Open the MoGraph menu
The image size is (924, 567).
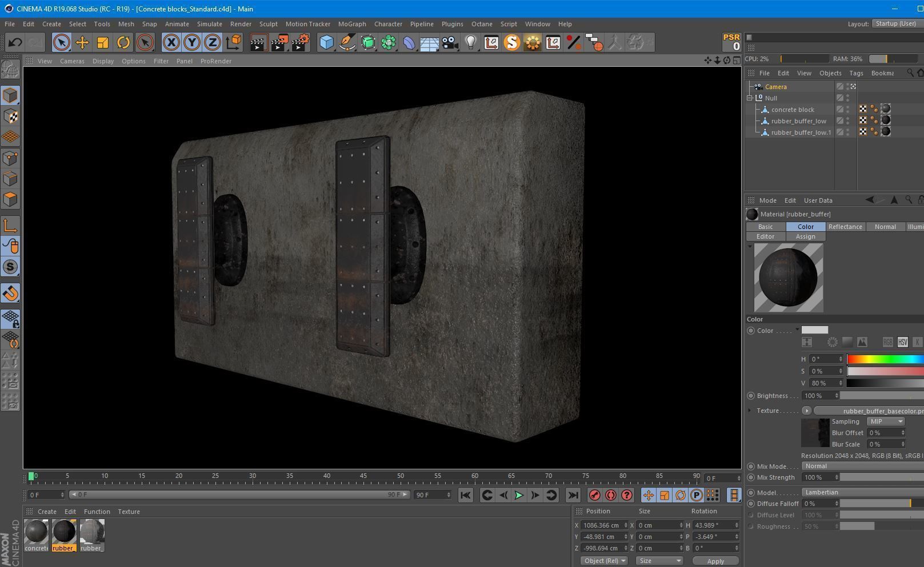point(352,24)
